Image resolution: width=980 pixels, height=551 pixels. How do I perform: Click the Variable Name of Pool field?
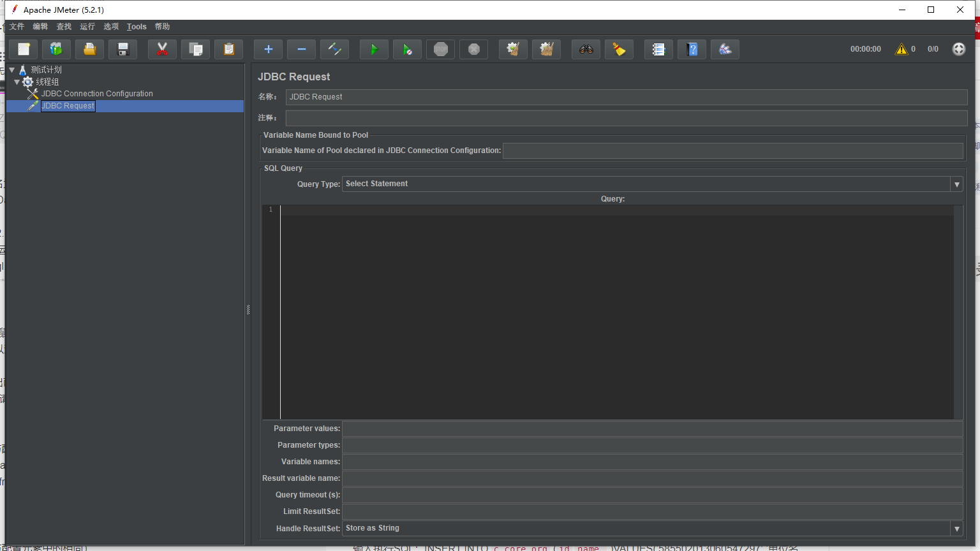[x=733, y=151]
